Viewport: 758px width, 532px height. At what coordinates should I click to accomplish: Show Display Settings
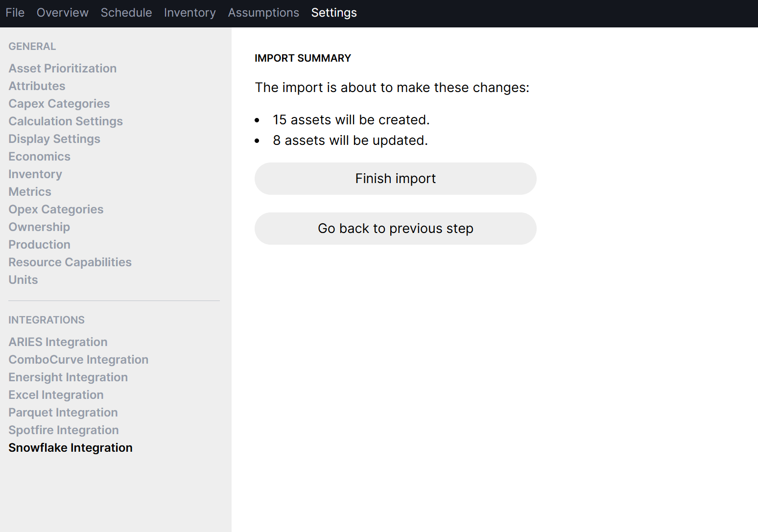(54, 139)
